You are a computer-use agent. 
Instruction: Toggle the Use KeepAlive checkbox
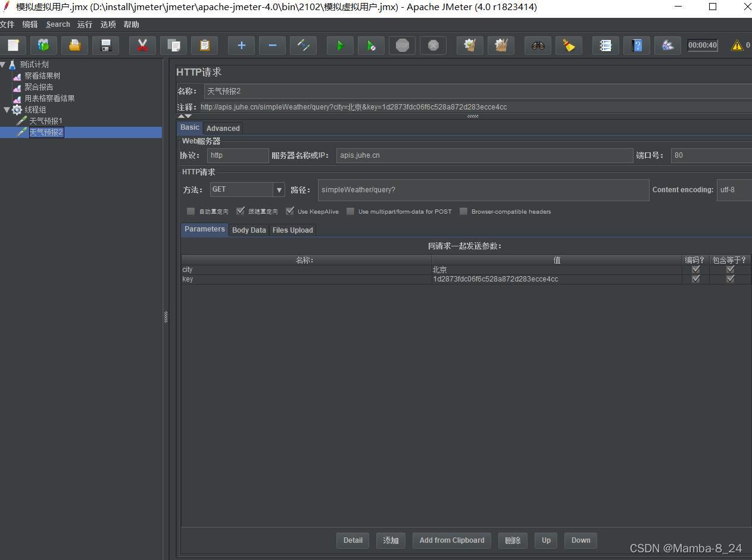290,211
